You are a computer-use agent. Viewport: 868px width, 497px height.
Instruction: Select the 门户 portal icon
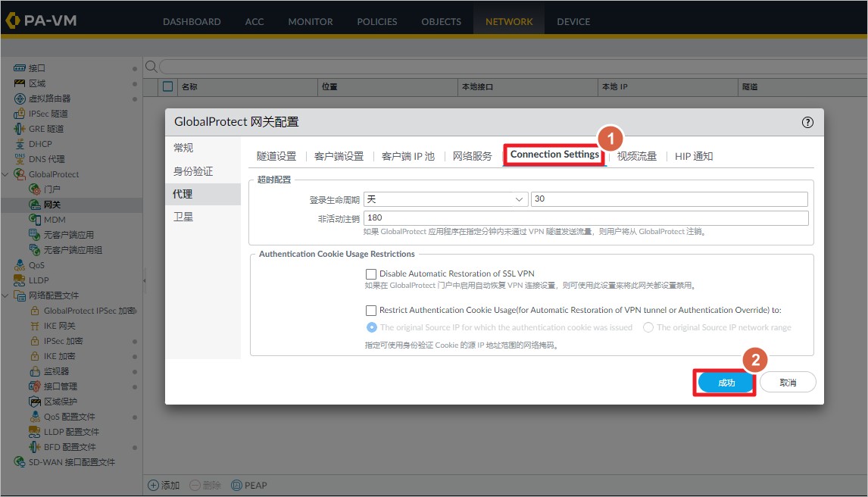pyautogui.click(x=34, y=189)
